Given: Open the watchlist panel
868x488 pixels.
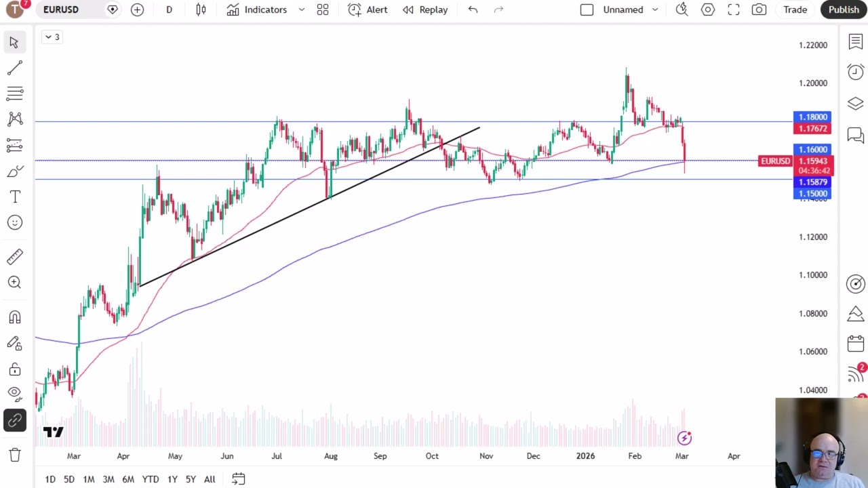Looking at the screenshot, I should (x=855, y=42).
